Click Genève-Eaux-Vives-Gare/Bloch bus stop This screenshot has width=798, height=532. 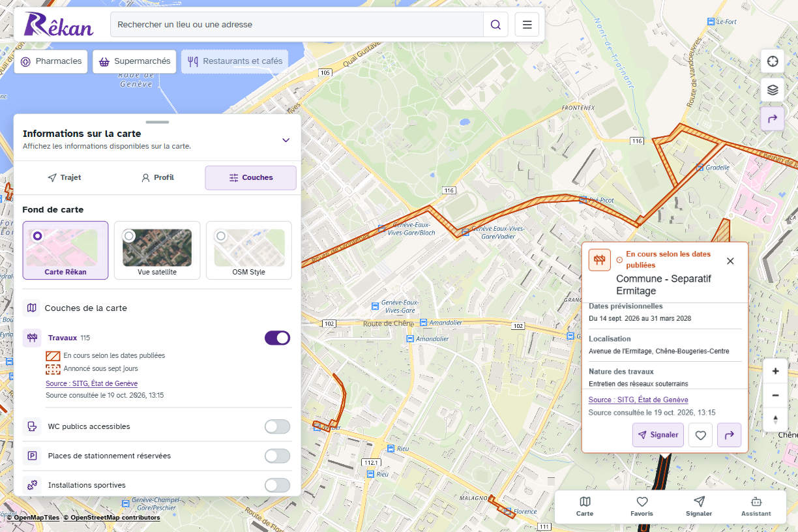pos(382,228)
